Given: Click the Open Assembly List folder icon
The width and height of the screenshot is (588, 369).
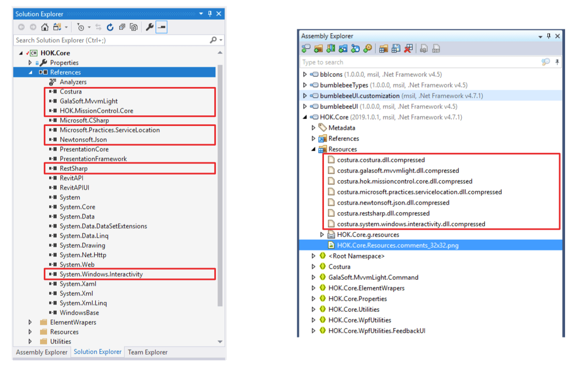Looking at the screenshot, I should click(x=383, y=49).
